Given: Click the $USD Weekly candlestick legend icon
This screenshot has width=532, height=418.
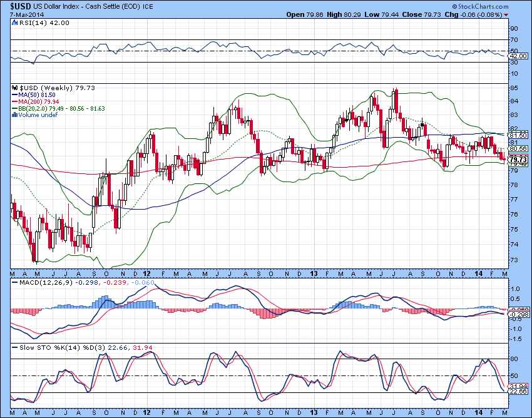Looking at the screenshot, I should pyautogui.click(x=15, y=88).
